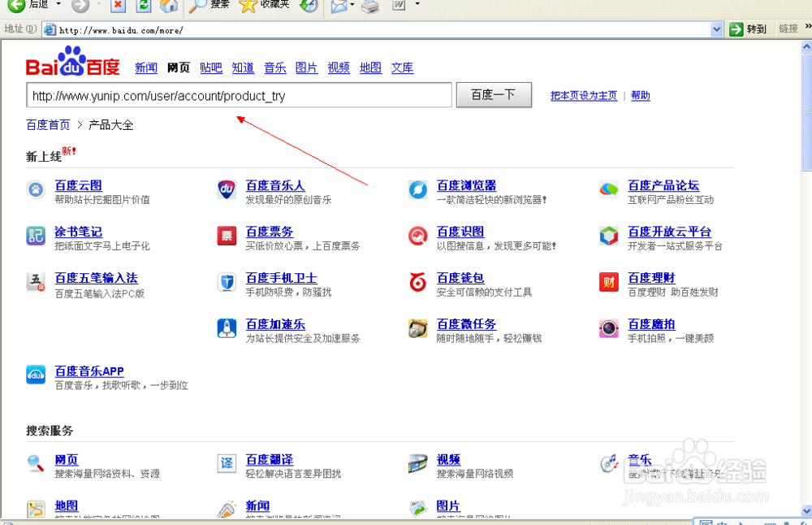Open the 帮助 help link
This screenshot has width=812, height=525.
pos(641,95)
